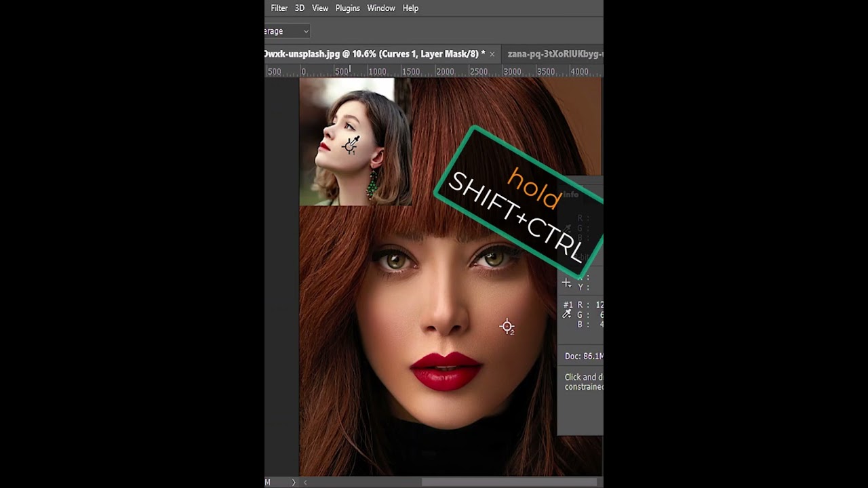Expand the sample size Average dropdown
This screenshot has width=868, height=488.
click(x=288, y=31)
